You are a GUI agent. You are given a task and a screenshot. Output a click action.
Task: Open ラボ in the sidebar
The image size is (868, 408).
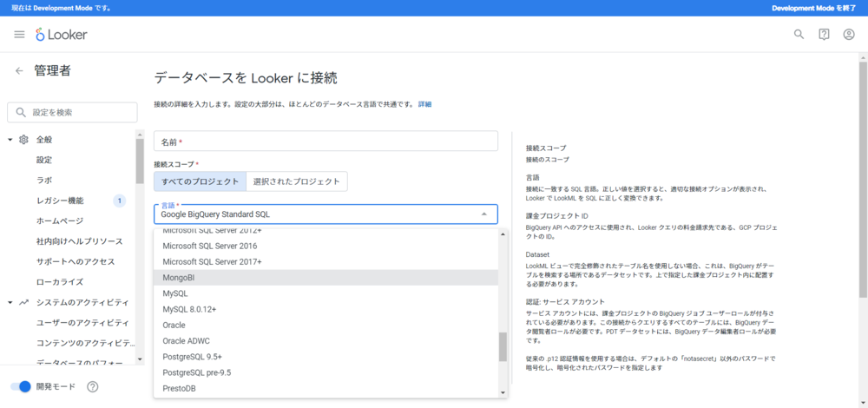click(x=44, y=181)
